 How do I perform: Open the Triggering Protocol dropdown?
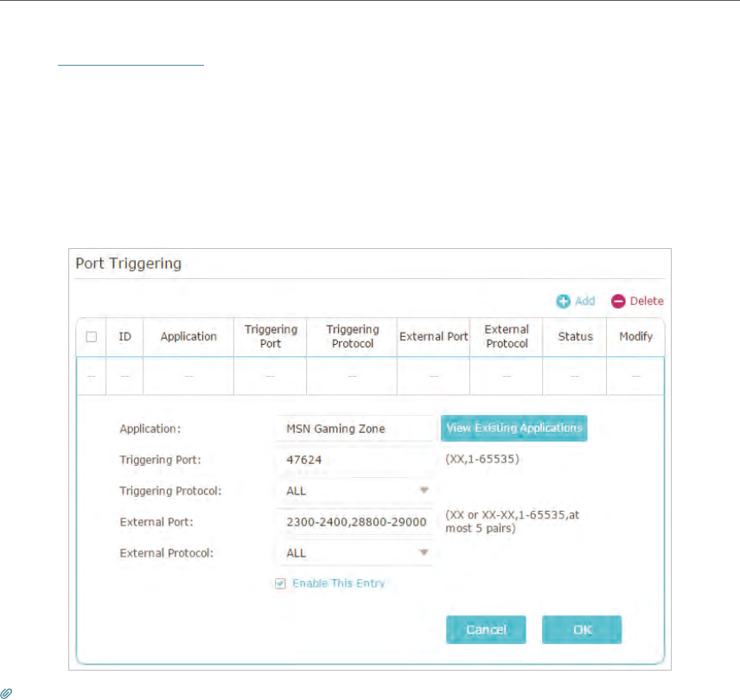354,491
